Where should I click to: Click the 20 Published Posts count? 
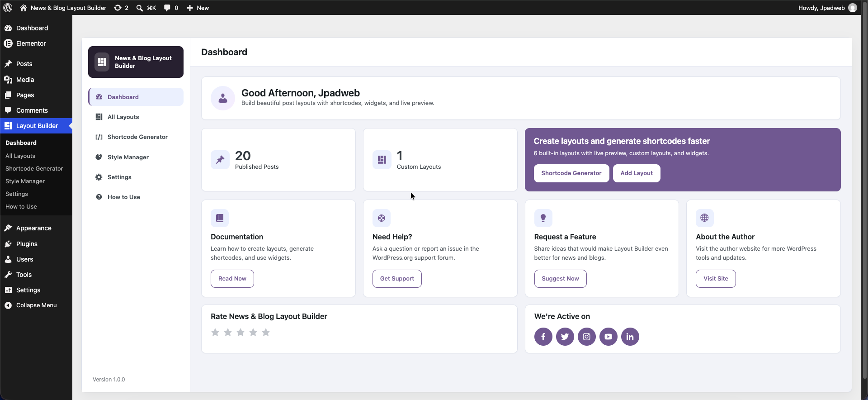[x=243, y=156]
